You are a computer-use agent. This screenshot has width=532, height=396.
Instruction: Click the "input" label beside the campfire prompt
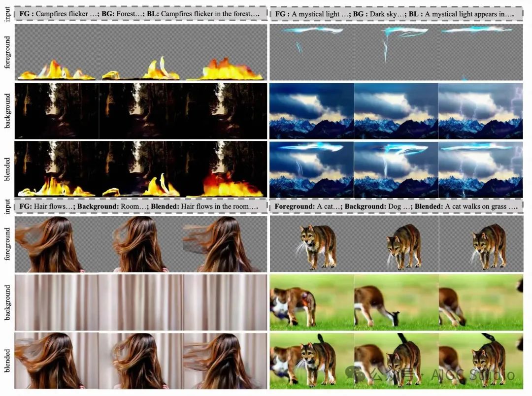(x=7, y=14)
